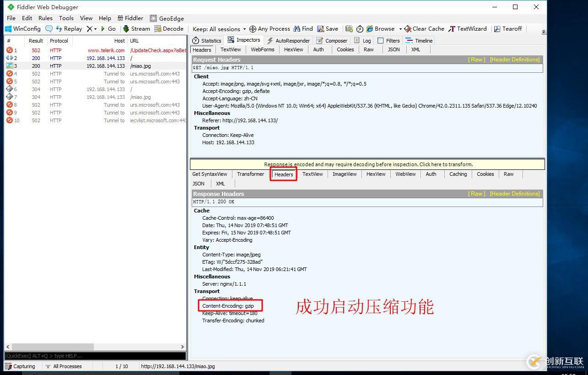This screenshot has height=375, width=588.
Task: Click the Response Headers Raw link
Action: pyautogui.click(x=477, y=194)
